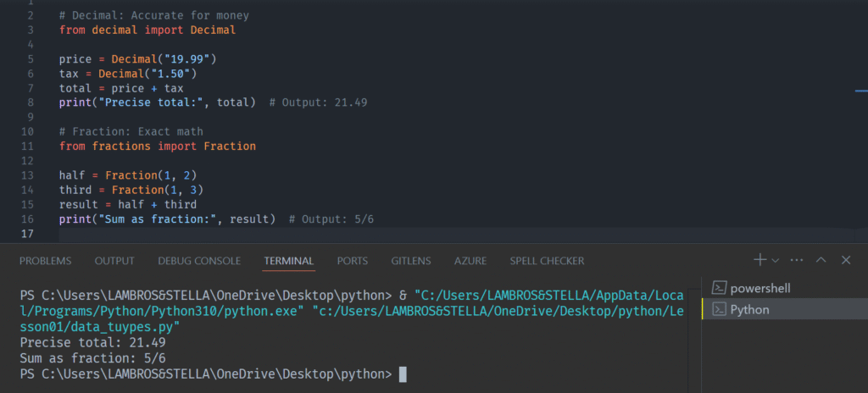Select the Python terminal in the list
Screen dimensions: 868x393
coord(749,310)
